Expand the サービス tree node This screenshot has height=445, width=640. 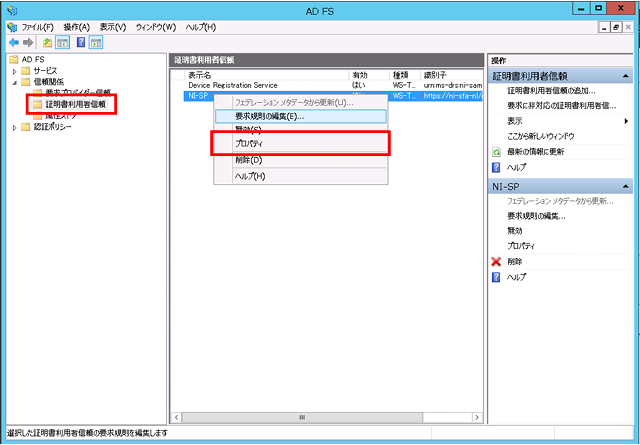(15, 71)
